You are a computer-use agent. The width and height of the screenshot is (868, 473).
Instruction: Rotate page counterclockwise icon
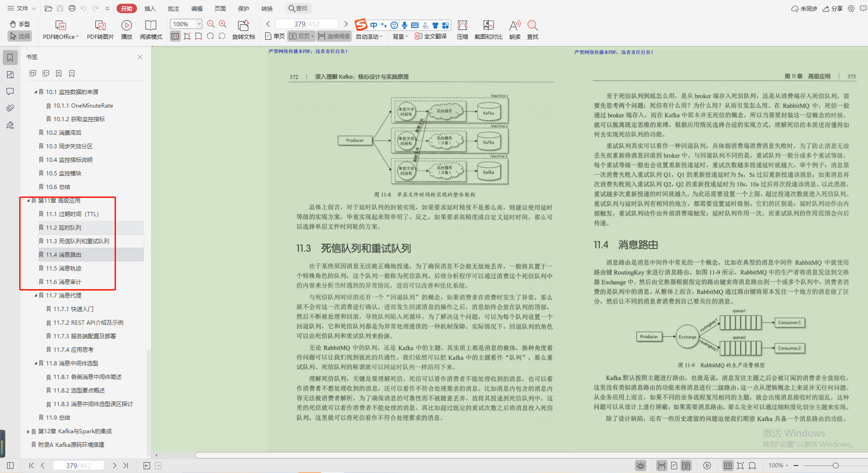[x=222, y=36]
